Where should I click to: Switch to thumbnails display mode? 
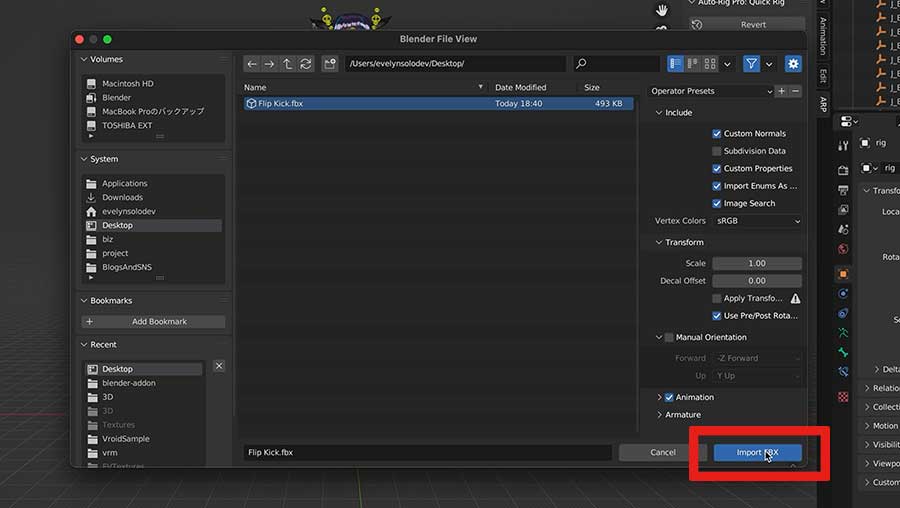tap(710, 64)
